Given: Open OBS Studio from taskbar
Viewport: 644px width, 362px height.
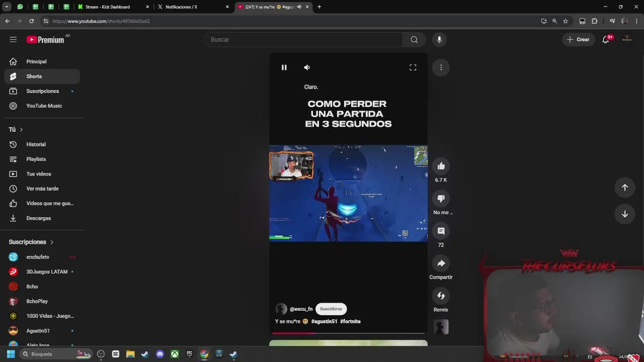Looking at the screenshot, I should (101, 354).
